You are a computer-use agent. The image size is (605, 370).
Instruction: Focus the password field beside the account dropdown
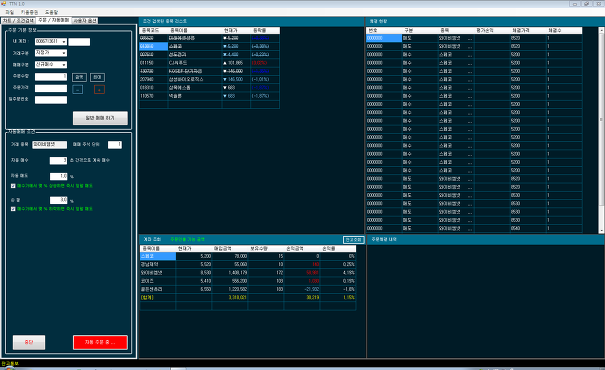click(x=79, y=42)
